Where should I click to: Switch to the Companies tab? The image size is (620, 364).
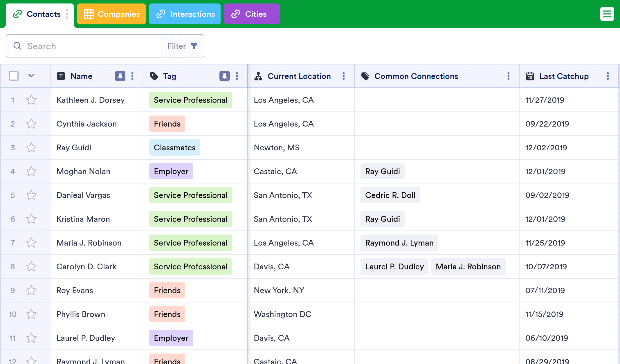[x=111, y=14]
